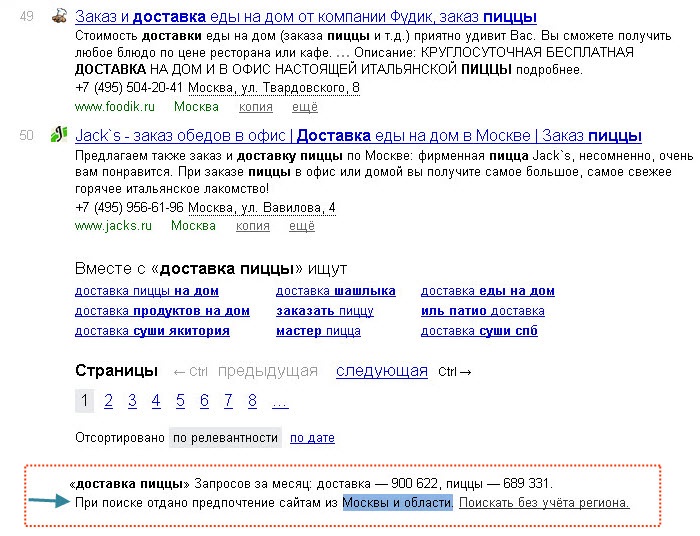Click address Москва, ул. Вавилова, 4

(x=262, y=208)
